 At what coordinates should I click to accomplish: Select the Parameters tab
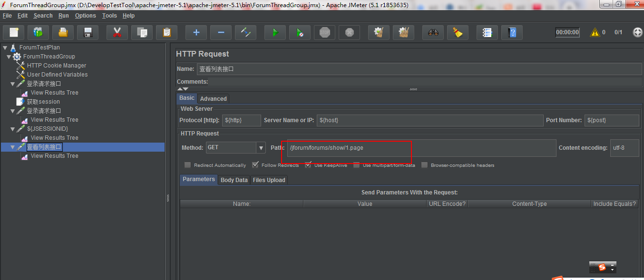(199, 179)
